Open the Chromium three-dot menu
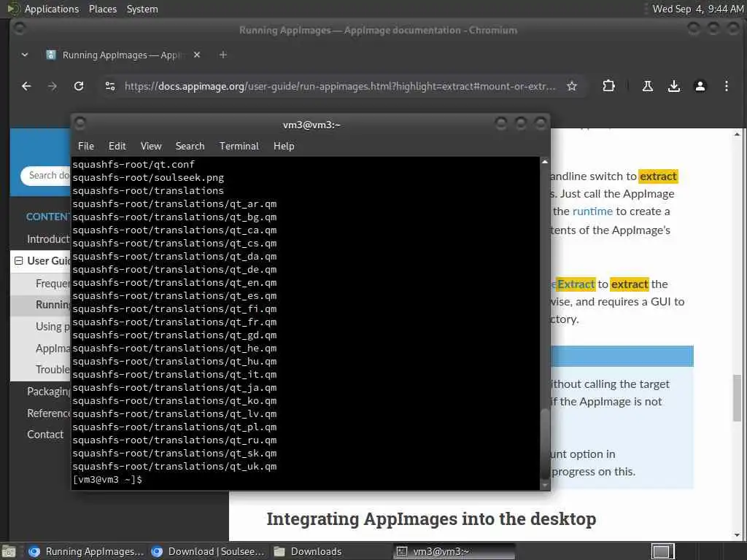Screen dimensions: 747x560 pyautogui.click(x=726, y=86)
